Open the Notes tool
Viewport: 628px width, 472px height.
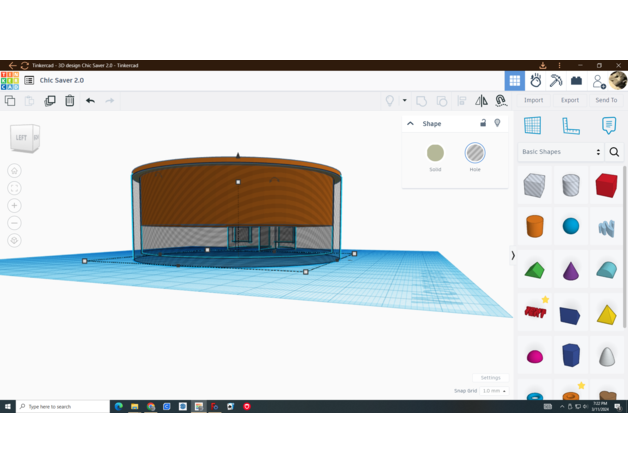click(x=608, y=125)
